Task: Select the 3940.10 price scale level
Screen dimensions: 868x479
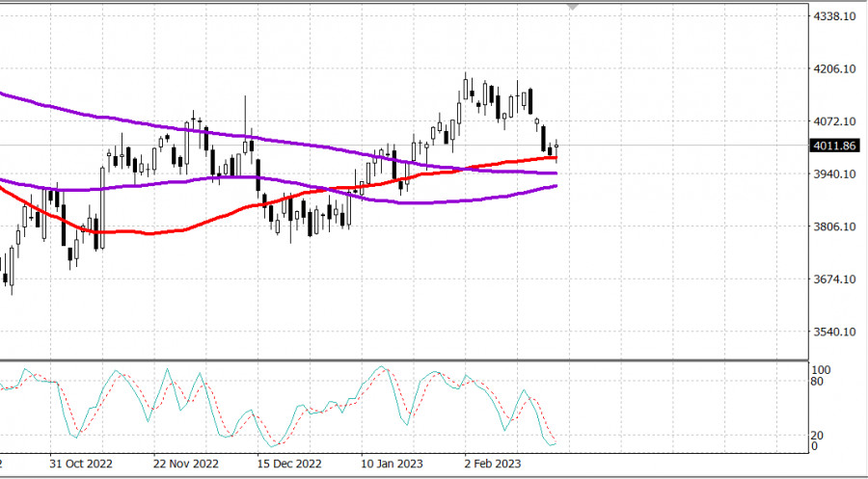Action: pos(836,174)
